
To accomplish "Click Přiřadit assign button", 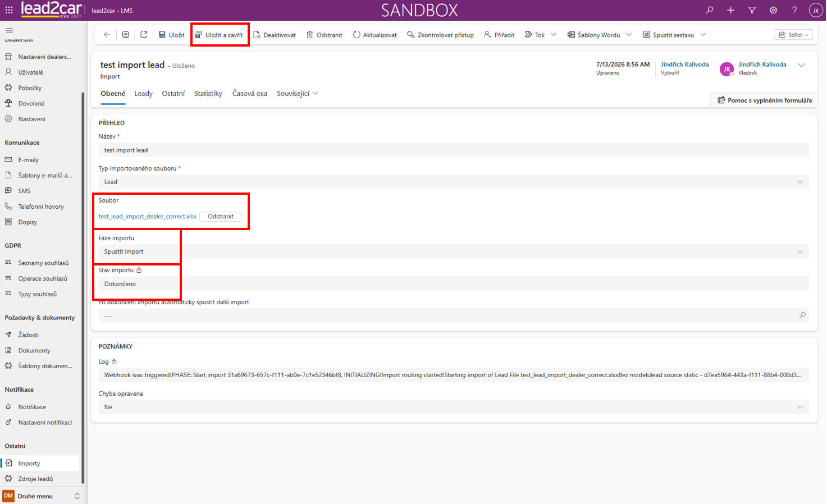I will (x=499, y=35).
